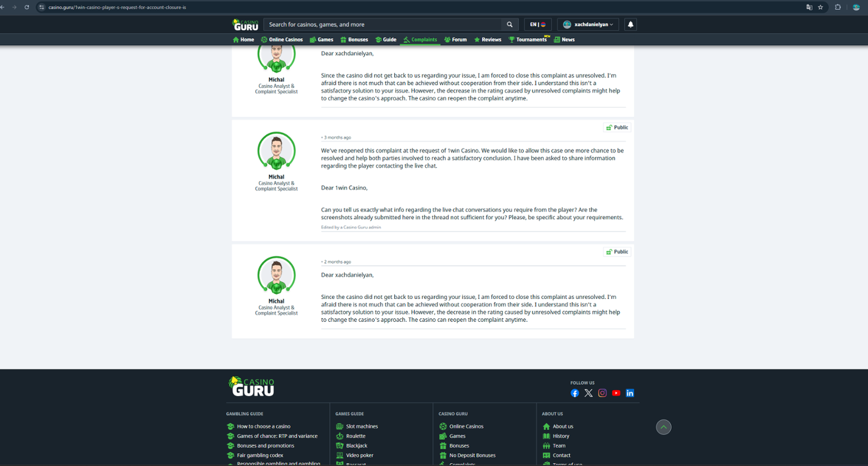Image resolution: width=868 pixels, height=466 pixels.
Task: Open the X social media icon
Action: point(589,393)
